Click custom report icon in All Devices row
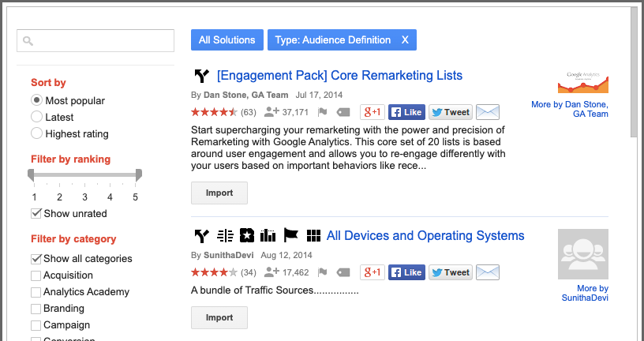 (x=225, y=236)
